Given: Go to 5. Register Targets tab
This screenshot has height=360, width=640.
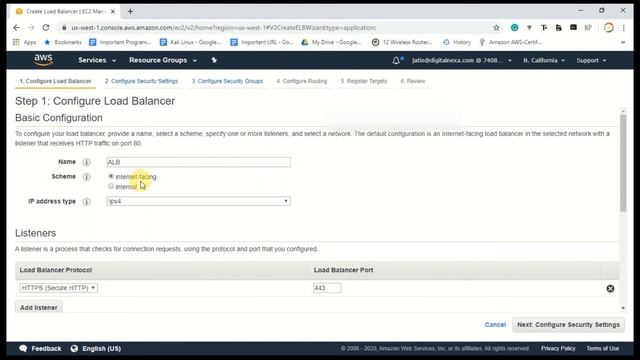Looking at the screenshot, I should click(364, 81).
